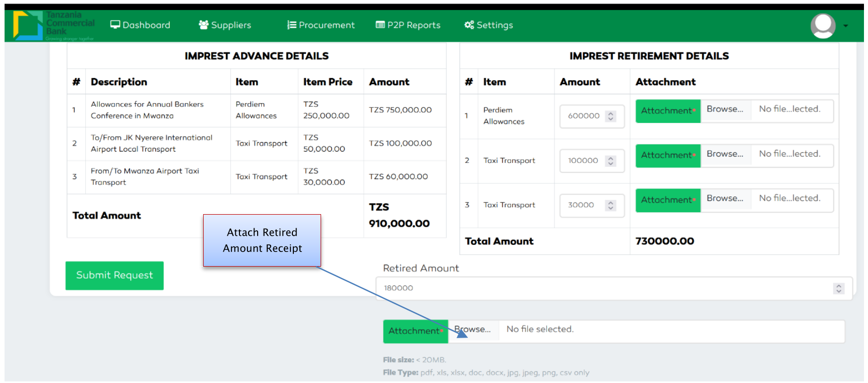
Task: Expand the user account dropdown arrow
Action: (x=845, y=26)
